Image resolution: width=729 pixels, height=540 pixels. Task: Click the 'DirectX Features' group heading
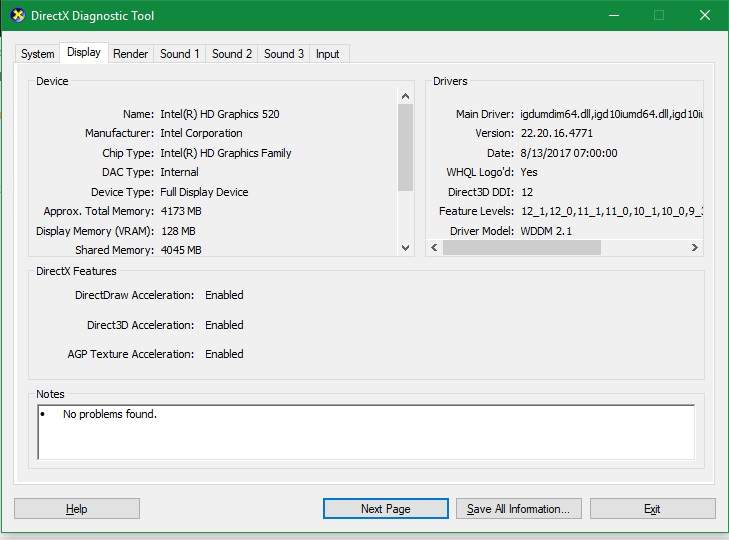coord(76,271)
